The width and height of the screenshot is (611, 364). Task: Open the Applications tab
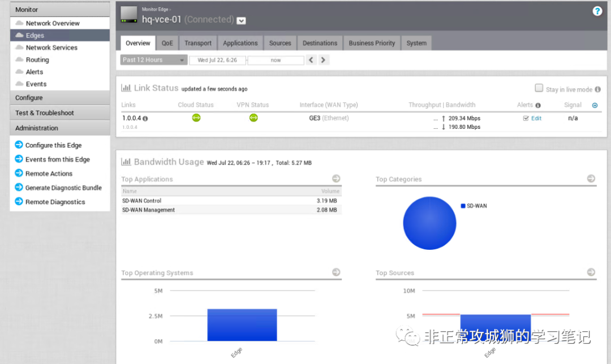click(x=240, y=43)
